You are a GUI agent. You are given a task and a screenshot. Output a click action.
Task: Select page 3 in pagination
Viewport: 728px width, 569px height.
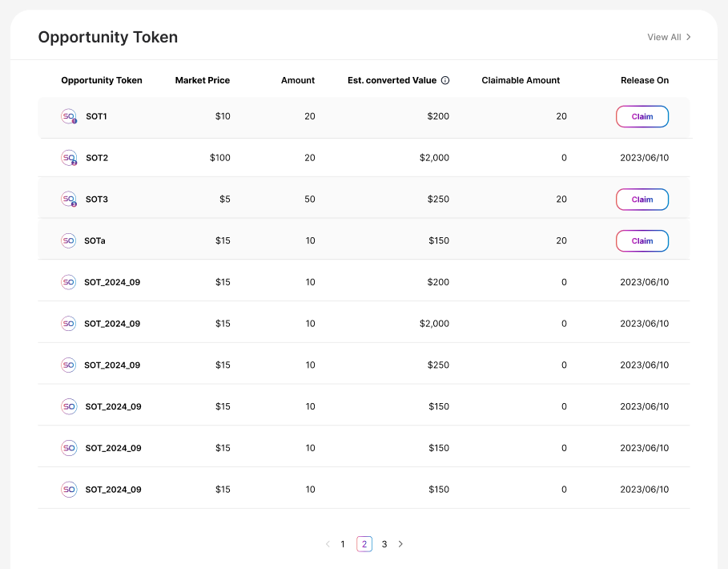tap(384, 544)
